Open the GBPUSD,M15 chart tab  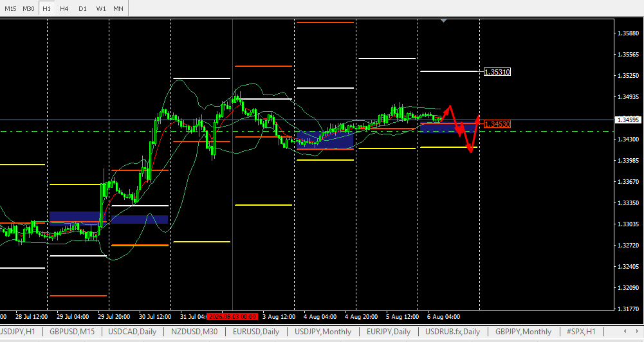(72, 332)
